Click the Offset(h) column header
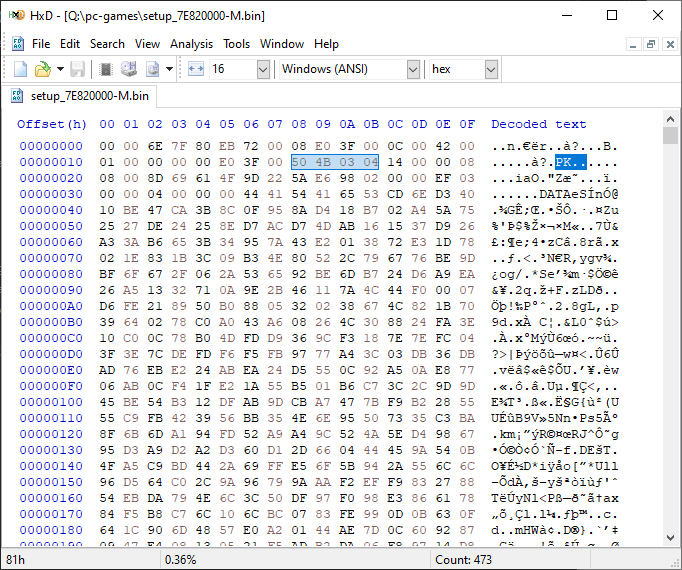The height and width of the screenshot is (570, 682). 52,124
